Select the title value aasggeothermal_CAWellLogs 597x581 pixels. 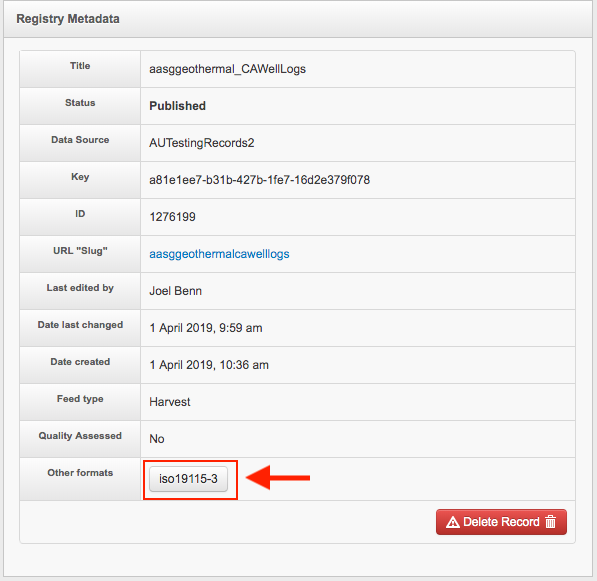coord(227,69)
